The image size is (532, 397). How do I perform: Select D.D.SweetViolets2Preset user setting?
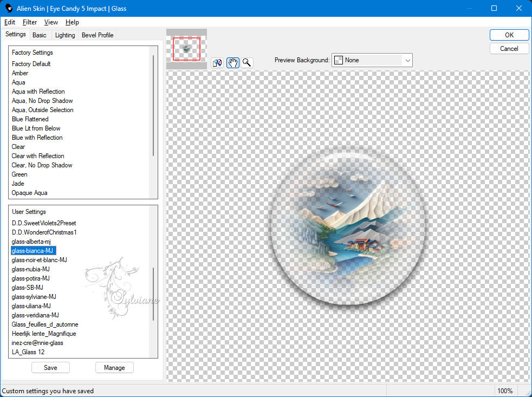pyautogui.click(x=44, y=223)
